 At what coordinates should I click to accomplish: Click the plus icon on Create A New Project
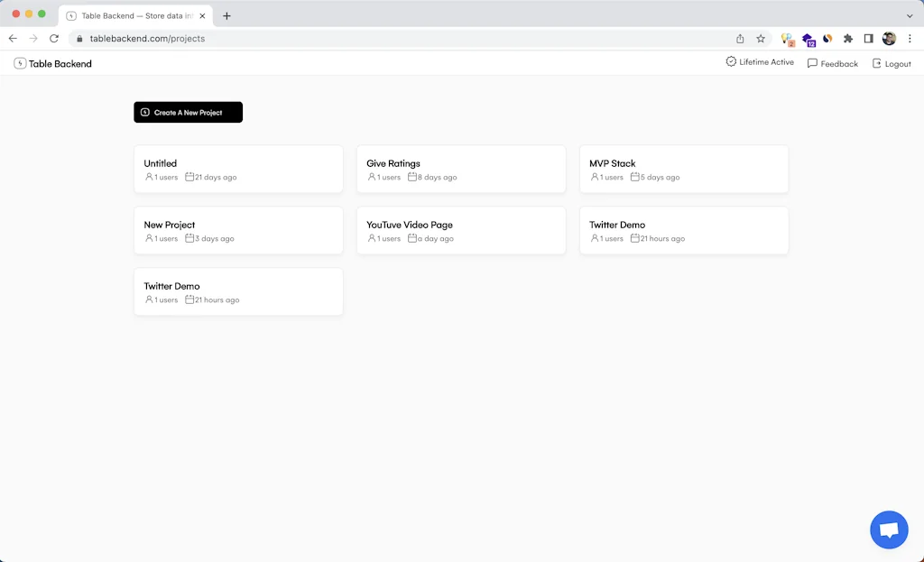click(144, 112)
